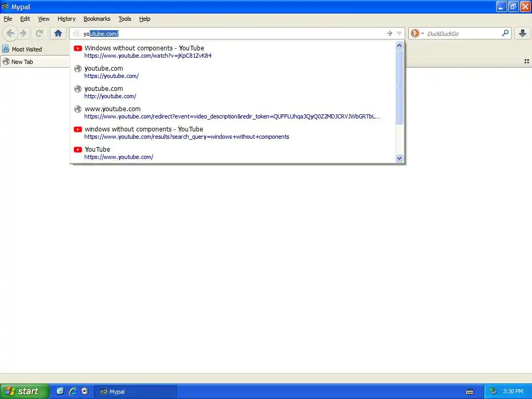This screenshot has width=532, height=399.
Task: Click the suggestion list scrollbar thumb
Action: point(400,87)
